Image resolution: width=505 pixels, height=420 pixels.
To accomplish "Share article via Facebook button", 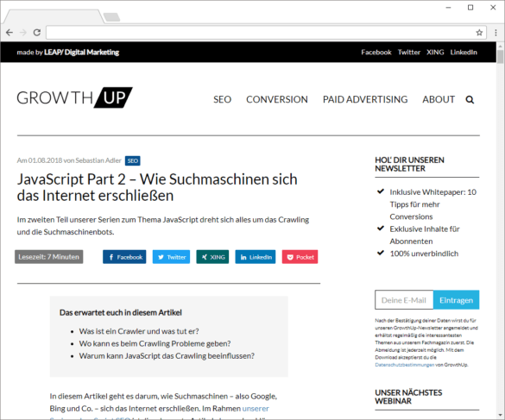I will click(124, 257).
